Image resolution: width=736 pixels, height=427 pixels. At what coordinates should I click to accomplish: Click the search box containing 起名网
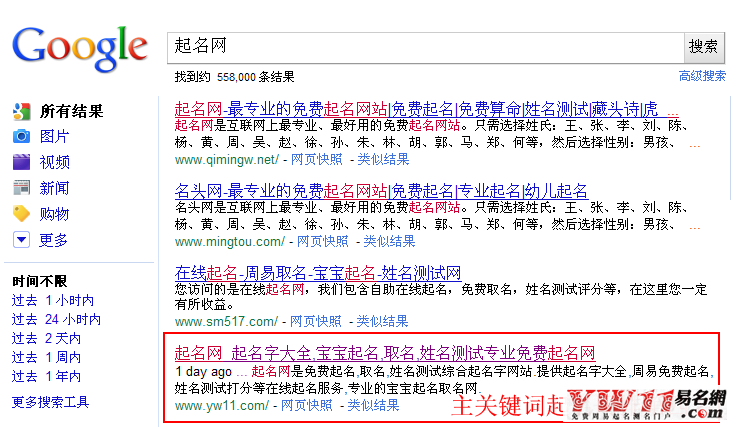click(425, 46)
